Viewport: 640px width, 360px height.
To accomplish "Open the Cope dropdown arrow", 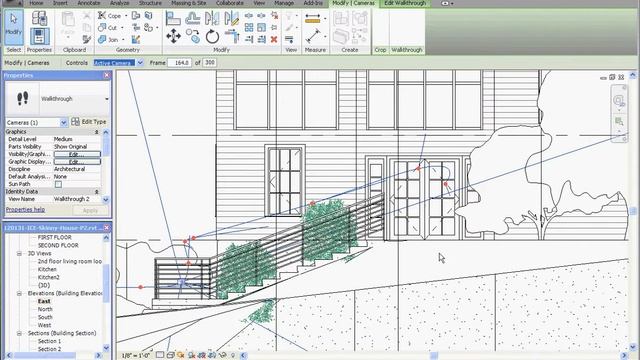I will [x=126, y=16].
